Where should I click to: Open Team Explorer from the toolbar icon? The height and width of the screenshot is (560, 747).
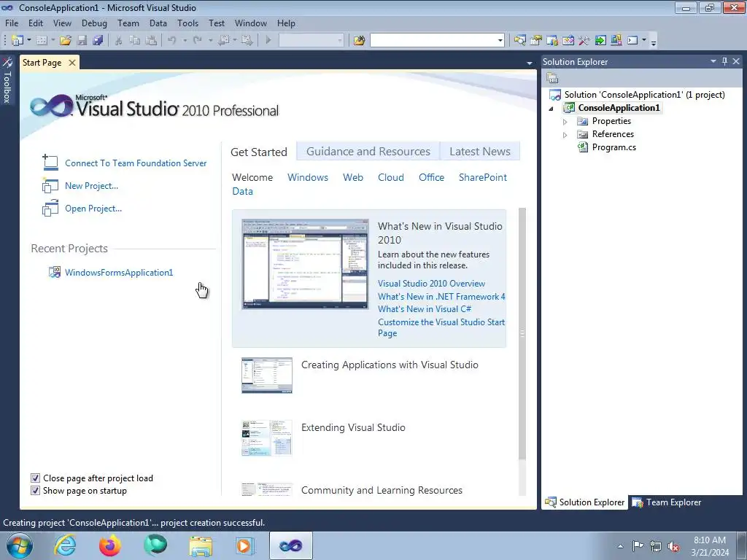(x=552, y=41)
